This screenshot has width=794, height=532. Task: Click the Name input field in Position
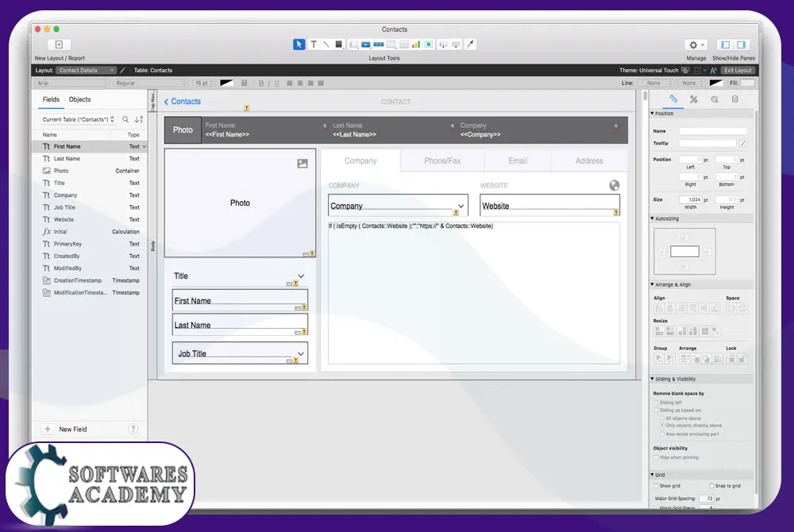pos(712,131)
